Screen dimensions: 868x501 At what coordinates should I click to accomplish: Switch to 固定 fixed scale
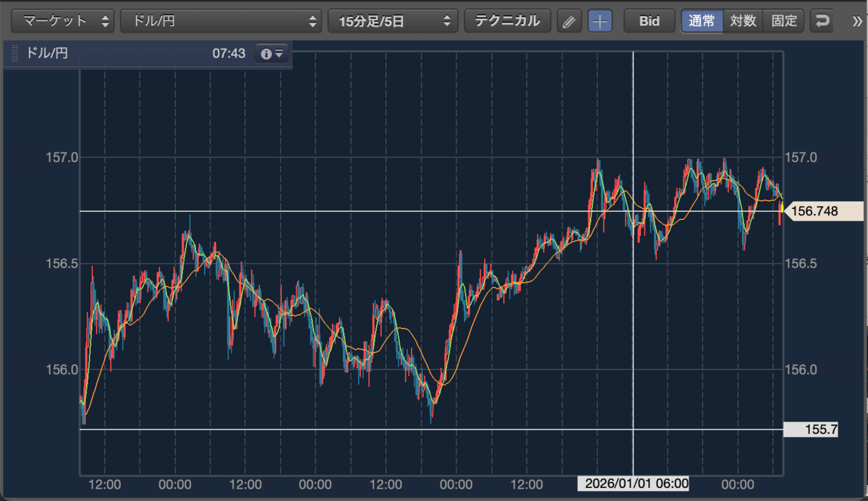pyautogui.click(x=784, y=21)
